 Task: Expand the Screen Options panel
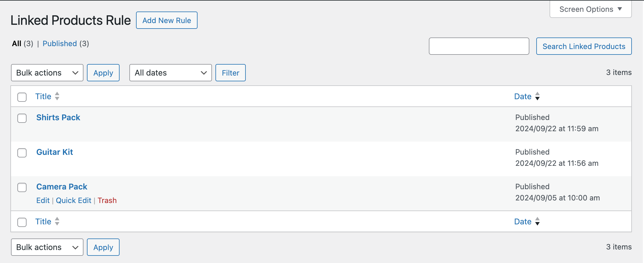click(x=590, y=9)
